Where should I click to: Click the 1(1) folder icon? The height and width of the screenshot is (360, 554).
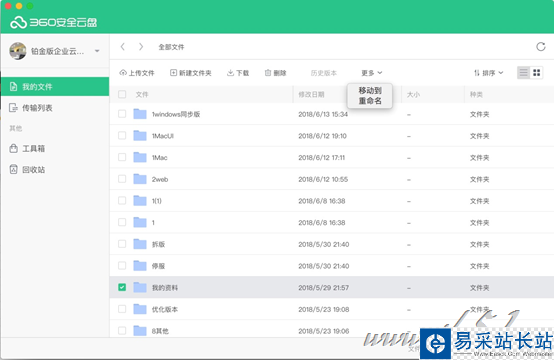click(140, 201)
